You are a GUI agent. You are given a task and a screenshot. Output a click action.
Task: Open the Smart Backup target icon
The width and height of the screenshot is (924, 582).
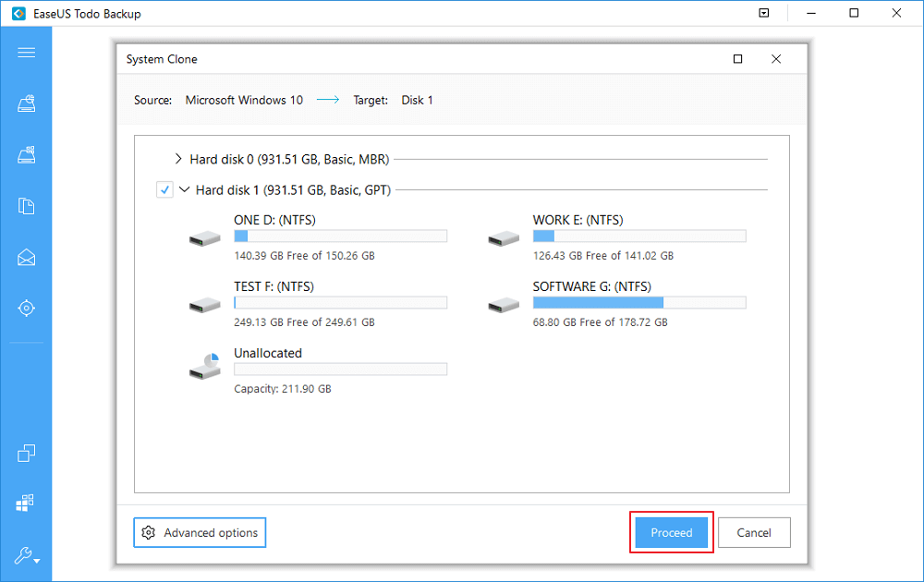[26, 308]
